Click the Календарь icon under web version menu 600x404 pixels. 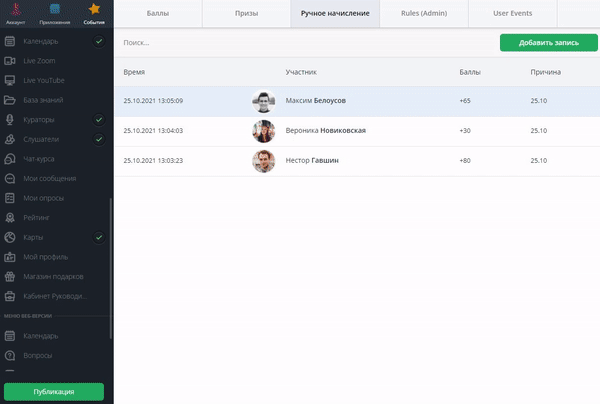click(10, 336)
